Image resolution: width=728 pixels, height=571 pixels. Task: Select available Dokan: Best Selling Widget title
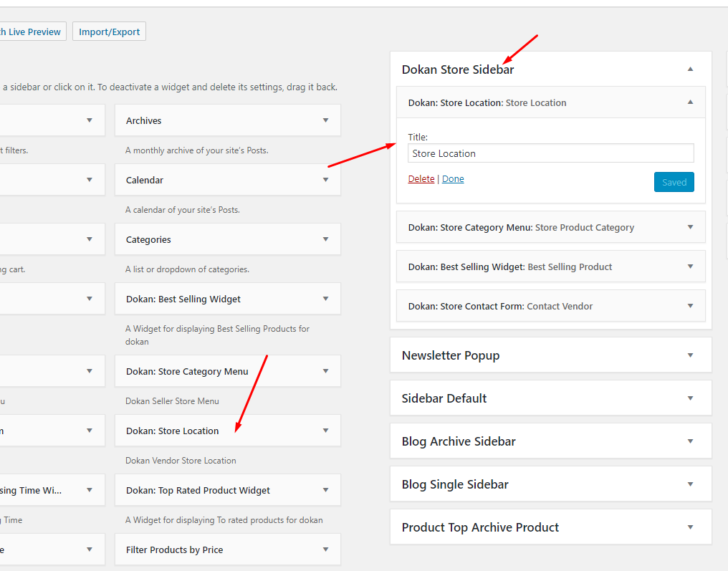(x=183, y=299)
